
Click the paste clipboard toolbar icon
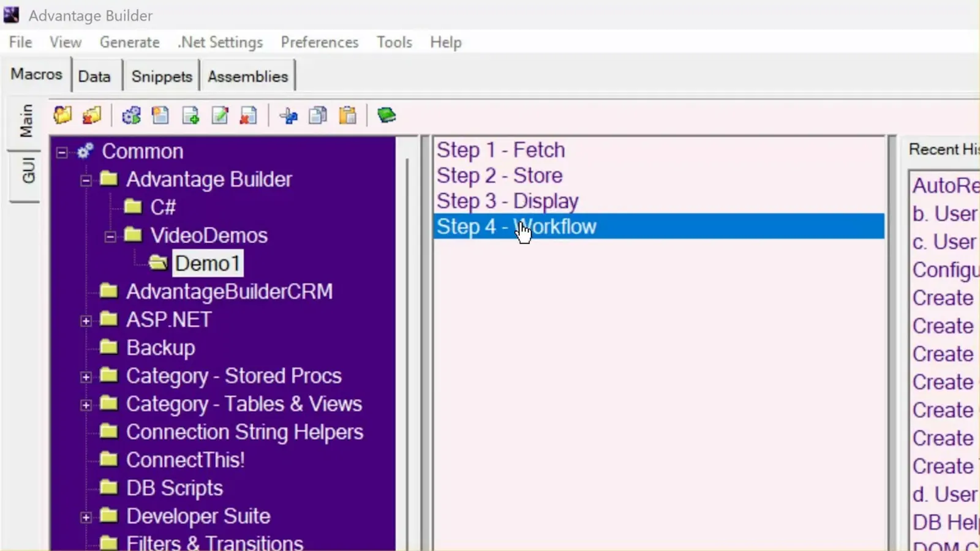[x=347, y=115]
